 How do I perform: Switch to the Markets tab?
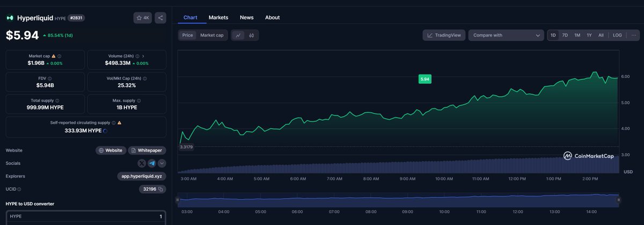point(218,17)
